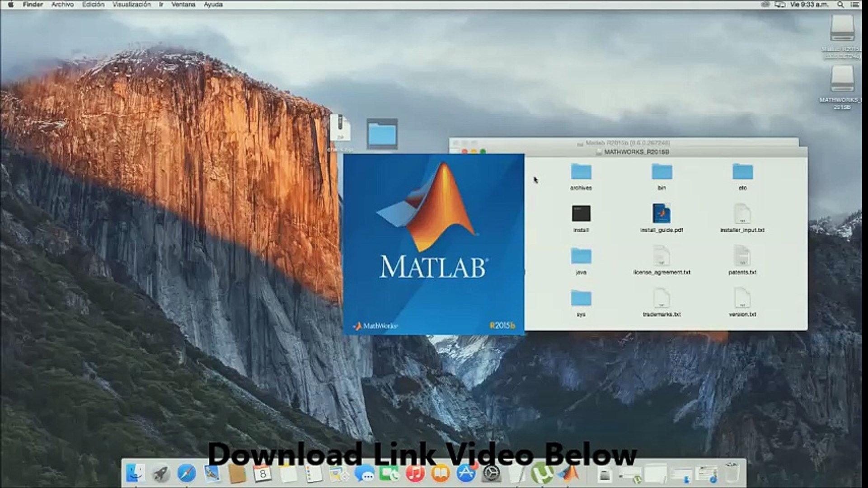The width and height of the screenshot is (868, 488).
Task: Open the Ayuda menu
Action: point(213,5)
